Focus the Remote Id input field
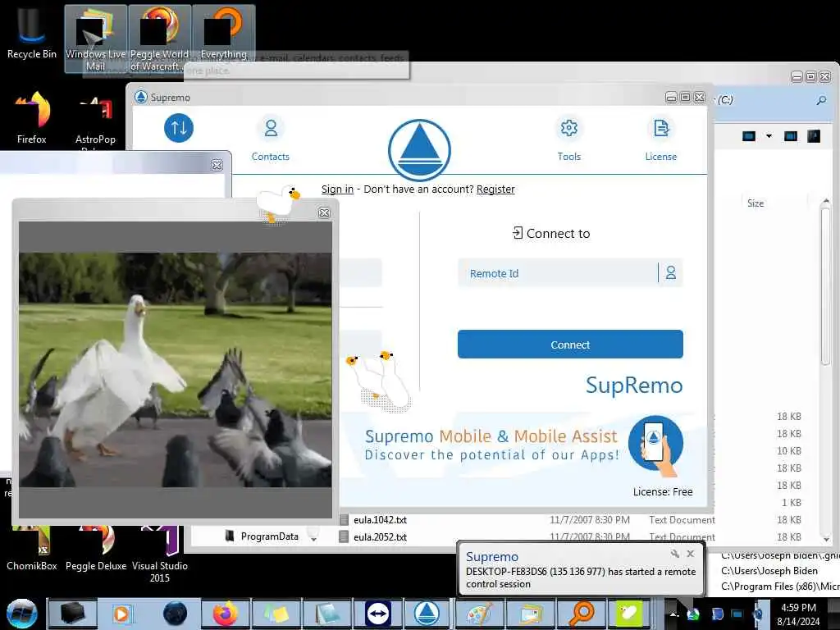Image resolution: width=840 pixels, height=630 pixels. point(557,273)
